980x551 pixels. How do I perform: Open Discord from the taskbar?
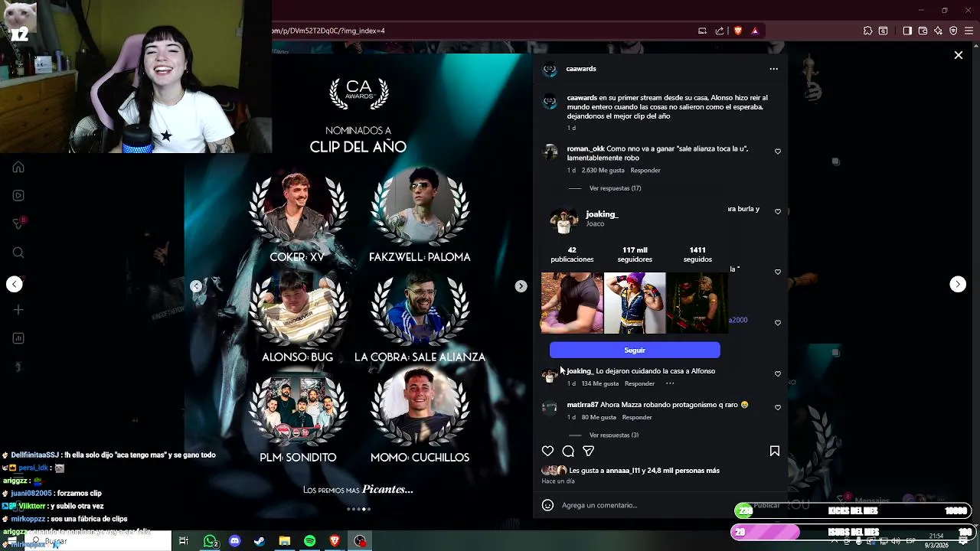click(234, 541)
